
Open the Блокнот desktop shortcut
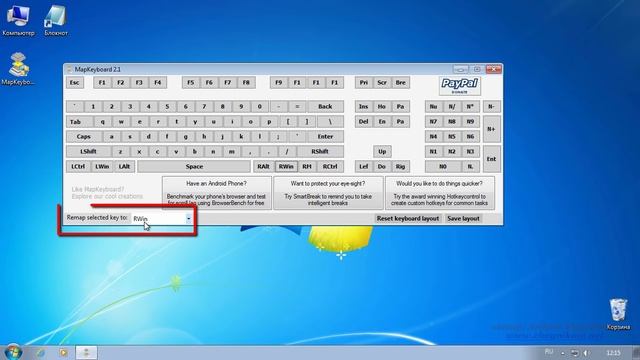pyautogui.click(x=56, y=20)
